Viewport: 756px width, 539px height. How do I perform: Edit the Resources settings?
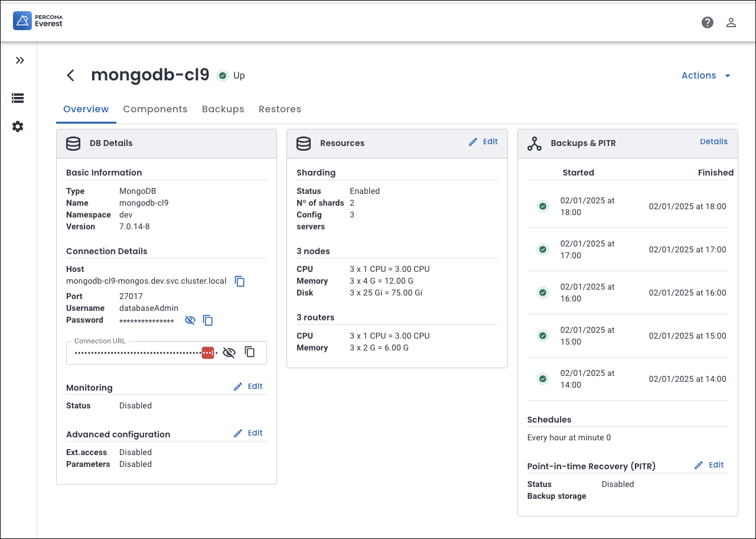484,142
